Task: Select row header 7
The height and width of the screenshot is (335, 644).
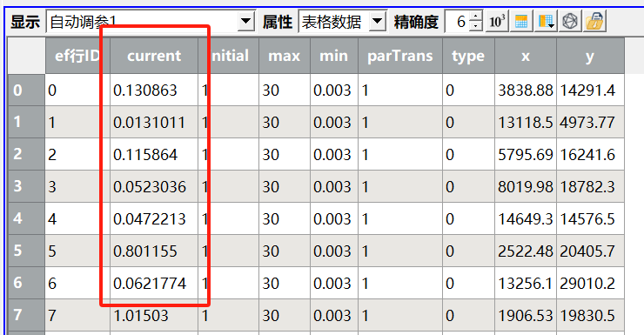Action: coord(26,315)
